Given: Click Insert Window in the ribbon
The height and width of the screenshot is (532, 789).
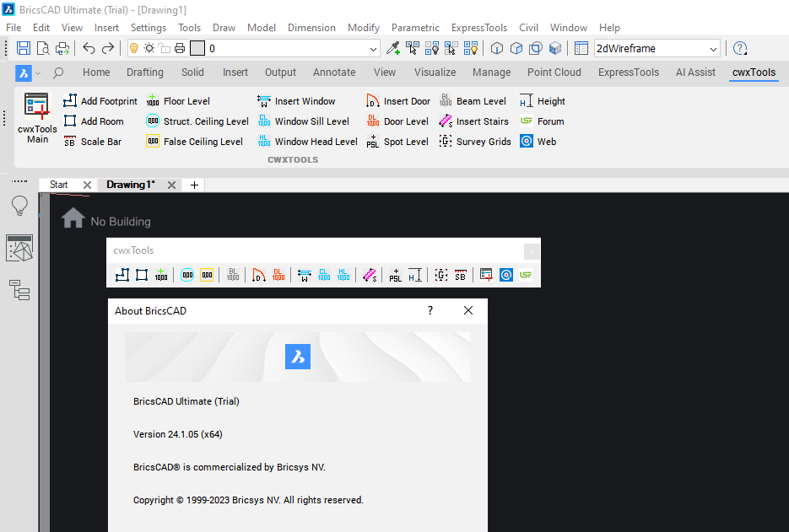Looking at the screenshot, I should point(296,101).
